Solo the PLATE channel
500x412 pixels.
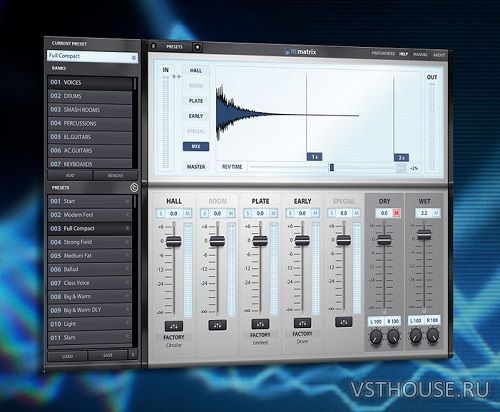[247, 213]
